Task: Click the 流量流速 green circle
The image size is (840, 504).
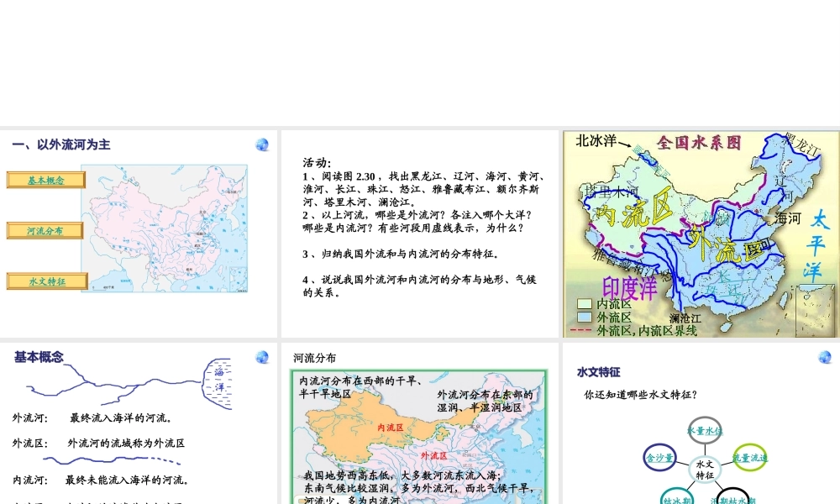Action: [749, 458]
